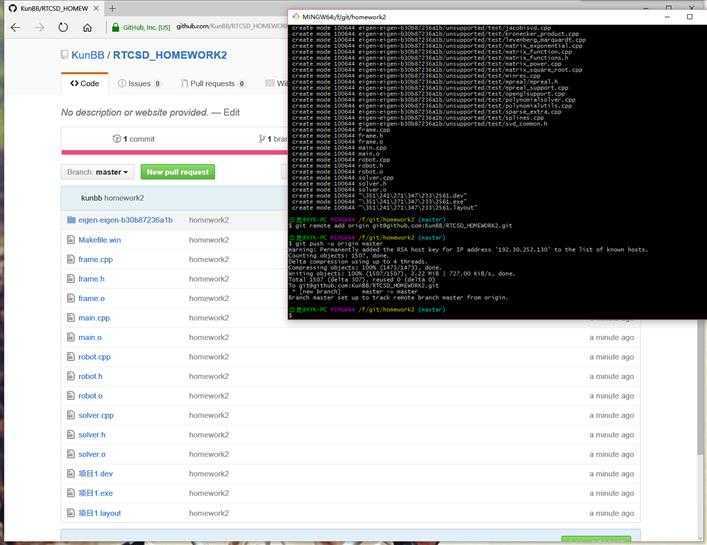Click file icon next to robot.o
Screen dimensions: 707x545
(x=71, y=396)
